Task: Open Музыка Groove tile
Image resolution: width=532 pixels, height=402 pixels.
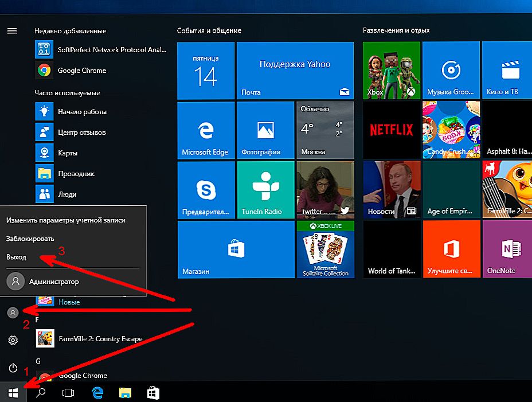Action: tap(451, 71)
